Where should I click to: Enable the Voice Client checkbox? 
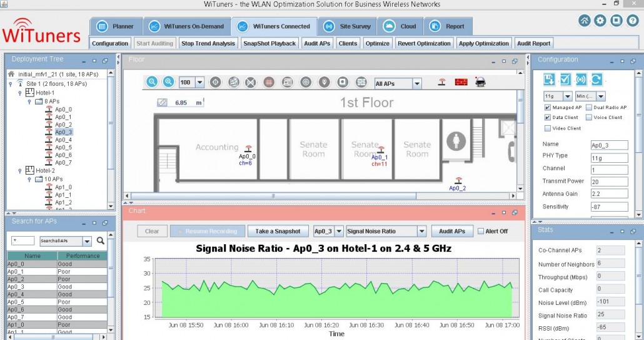click(x=588, y=117)
